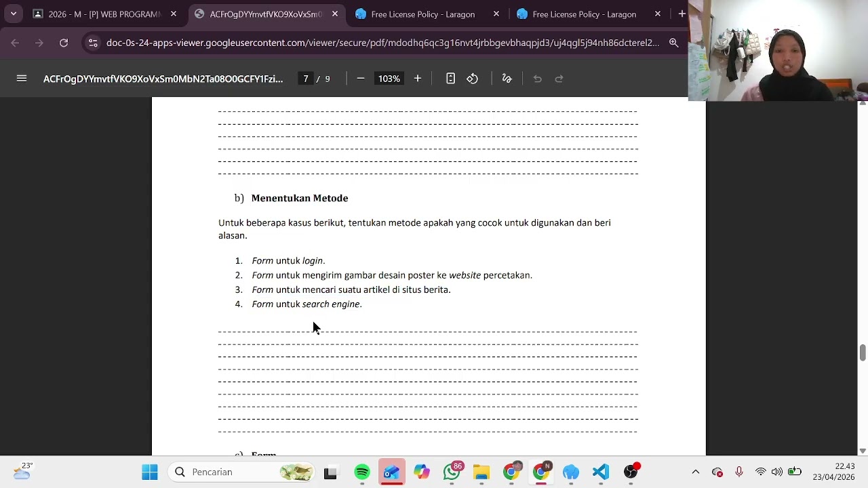Edit the current page number field

pyautogui.click(x=306, y=79)
